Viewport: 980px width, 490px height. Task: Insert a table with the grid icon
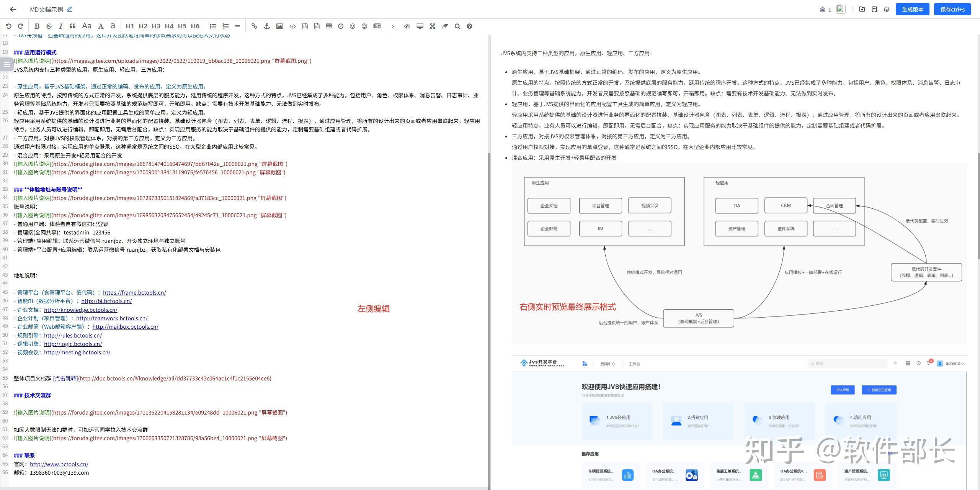328,26
